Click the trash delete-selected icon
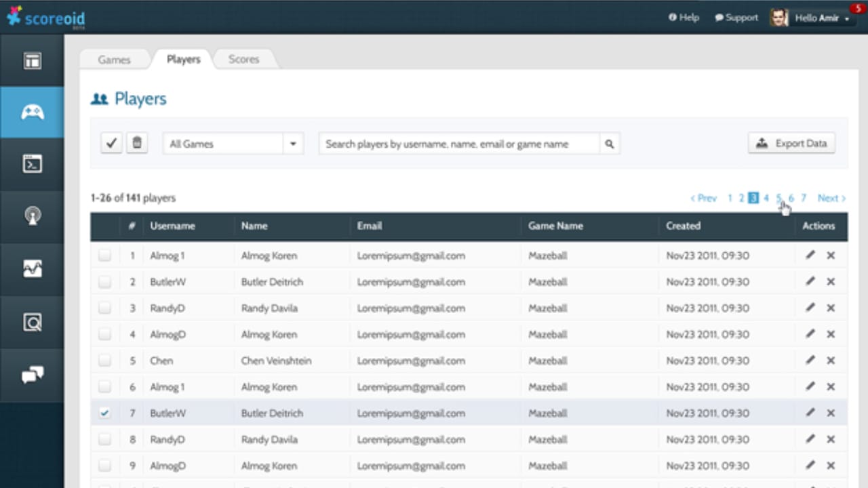The width and height of the screenshot is (868, 488). click(x=137, y=143)
